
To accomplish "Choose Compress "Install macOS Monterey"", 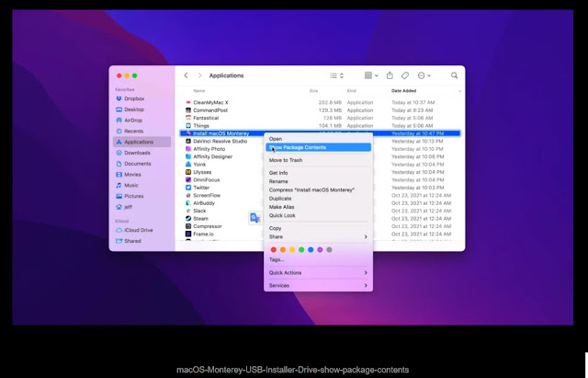I will [x=318, y=190].
